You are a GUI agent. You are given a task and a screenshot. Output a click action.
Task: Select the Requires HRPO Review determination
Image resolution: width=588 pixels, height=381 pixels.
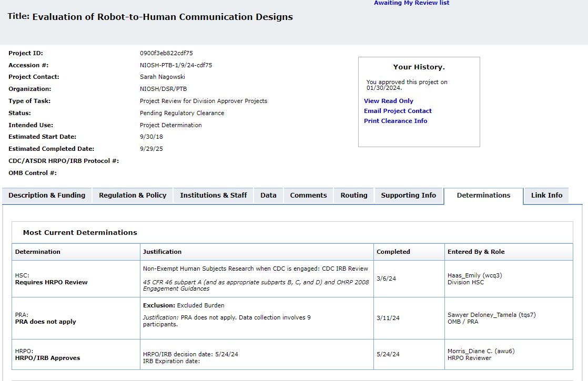coord(51,282)
